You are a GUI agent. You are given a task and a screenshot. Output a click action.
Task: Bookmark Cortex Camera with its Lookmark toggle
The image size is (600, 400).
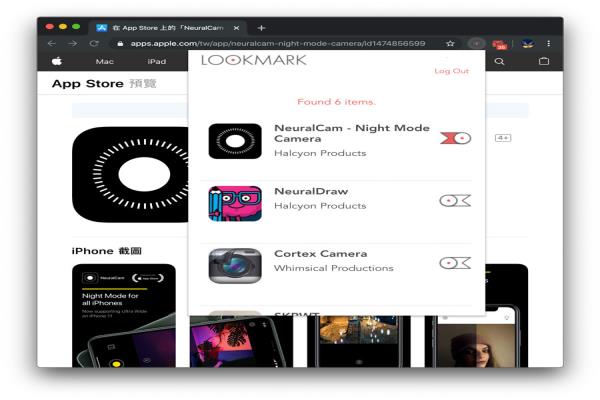tap(455, 263)
